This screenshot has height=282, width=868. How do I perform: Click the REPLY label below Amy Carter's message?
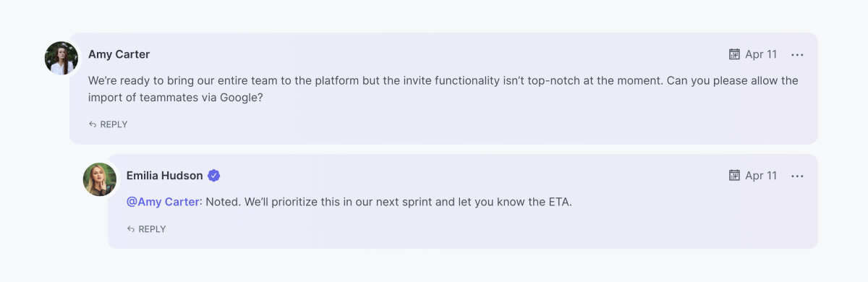pyautogui.click(x=114, y=124)
